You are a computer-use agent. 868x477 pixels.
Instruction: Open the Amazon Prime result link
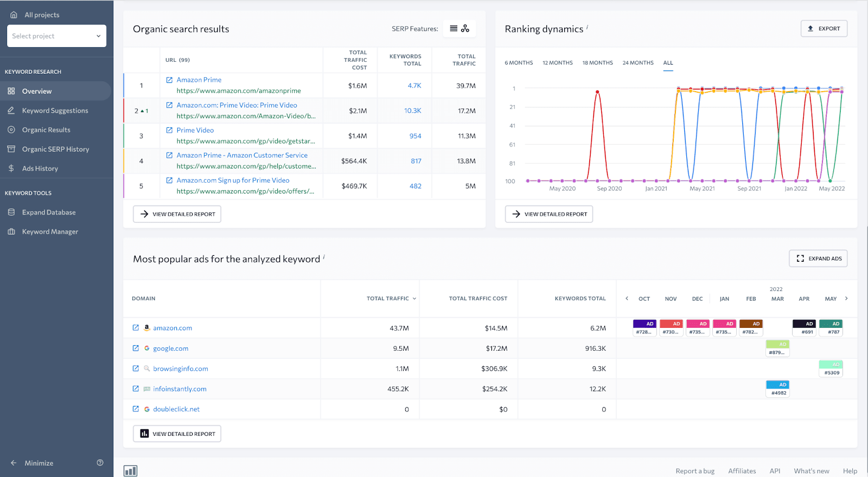tap(199, 80)
